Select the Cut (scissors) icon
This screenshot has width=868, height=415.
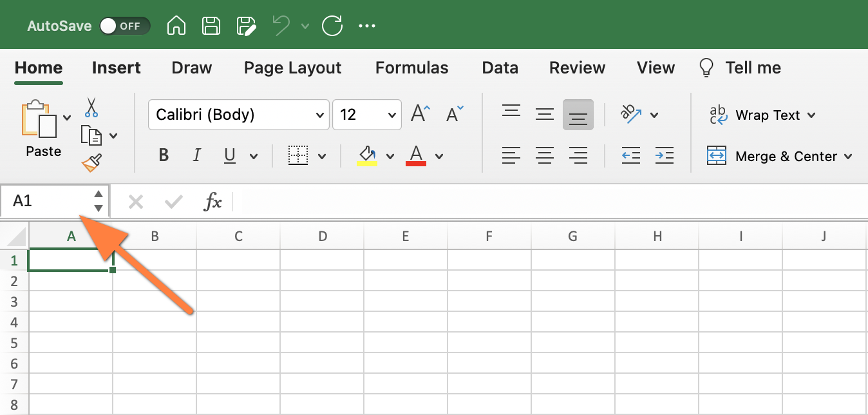coord(91,108)
